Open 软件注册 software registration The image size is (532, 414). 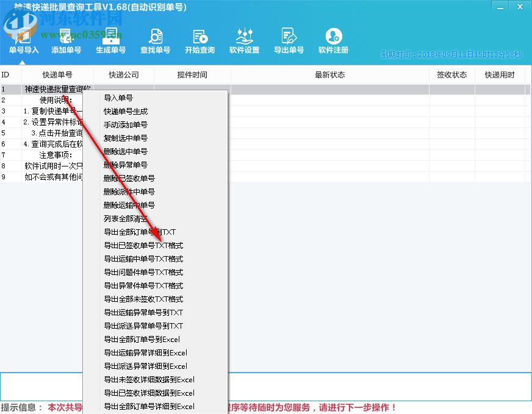tap(333, 40)
